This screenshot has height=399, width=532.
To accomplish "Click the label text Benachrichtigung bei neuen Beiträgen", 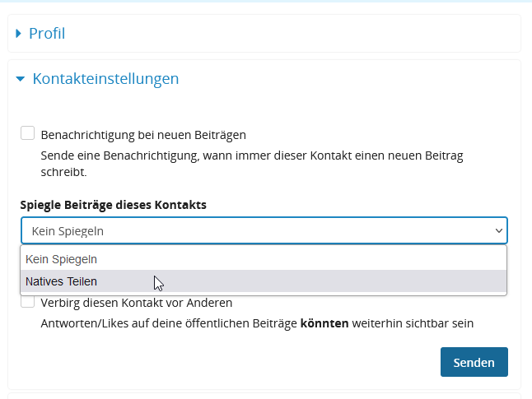I will tap(143, 134).
